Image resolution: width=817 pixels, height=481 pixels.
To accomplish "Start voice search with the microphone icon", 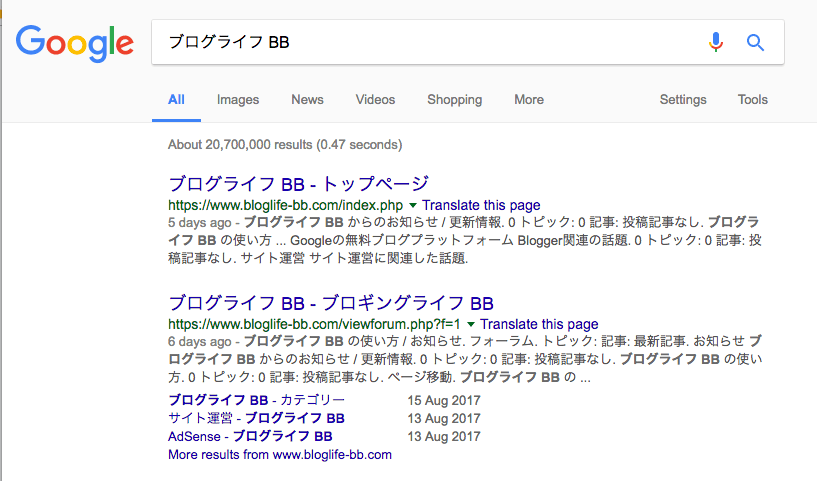I will coord(716,42).
